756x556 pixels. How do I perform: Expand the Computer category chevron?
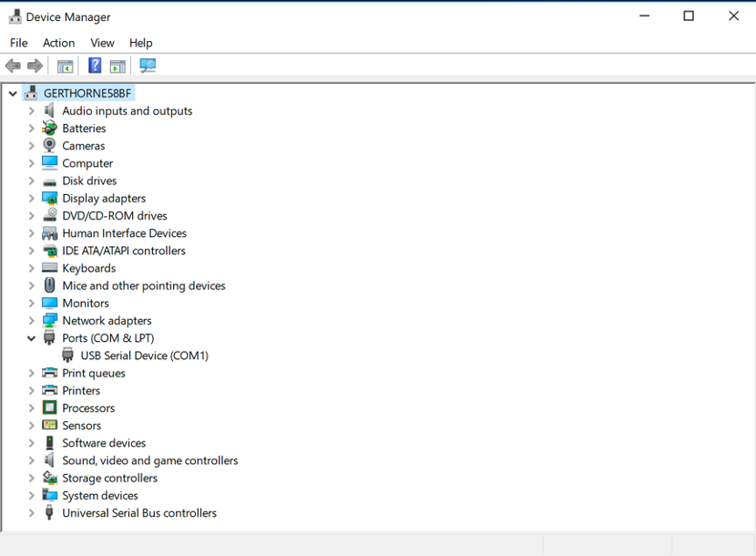click(31, 163)
